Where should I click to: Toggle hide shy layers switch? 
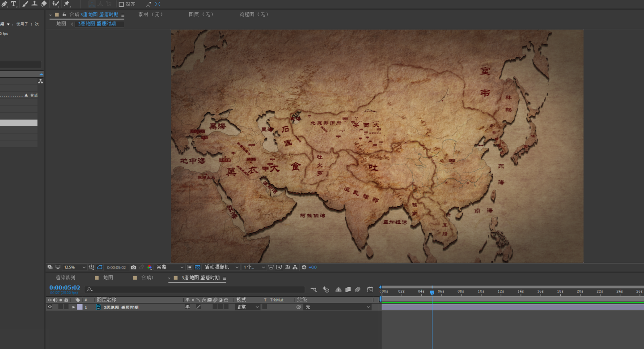tap(339, 289)
